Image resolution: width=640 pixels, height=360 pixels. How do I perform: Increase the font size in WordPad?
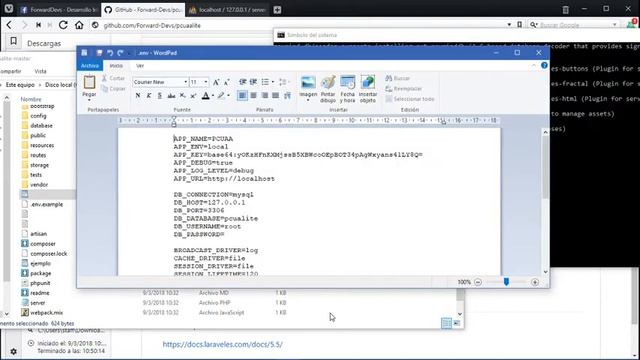point(216,82)
